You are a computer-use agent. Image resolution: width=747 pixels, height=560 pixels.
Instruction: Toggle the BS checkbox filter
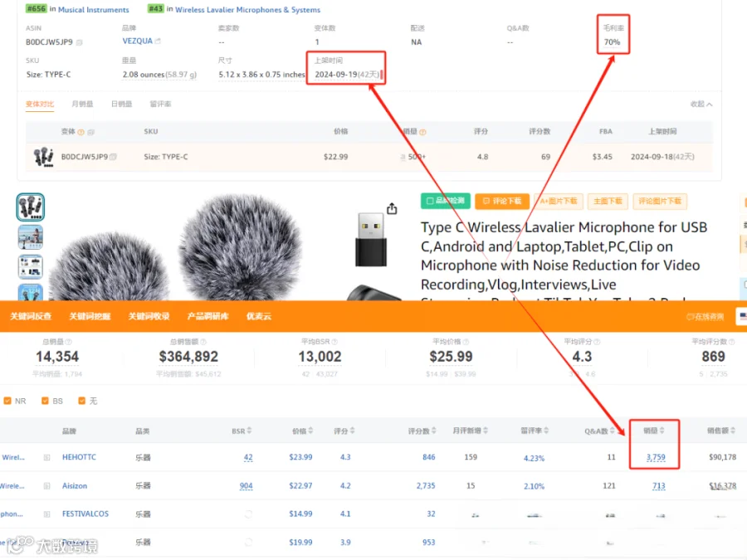coord(45,401)
